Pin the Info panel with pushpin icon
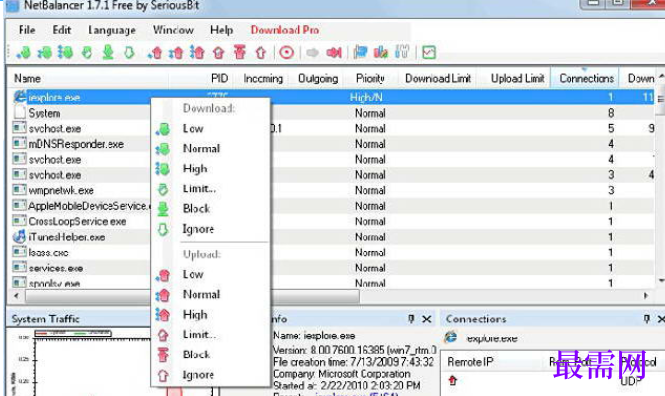665x396 pixels. tap(411, 319)
